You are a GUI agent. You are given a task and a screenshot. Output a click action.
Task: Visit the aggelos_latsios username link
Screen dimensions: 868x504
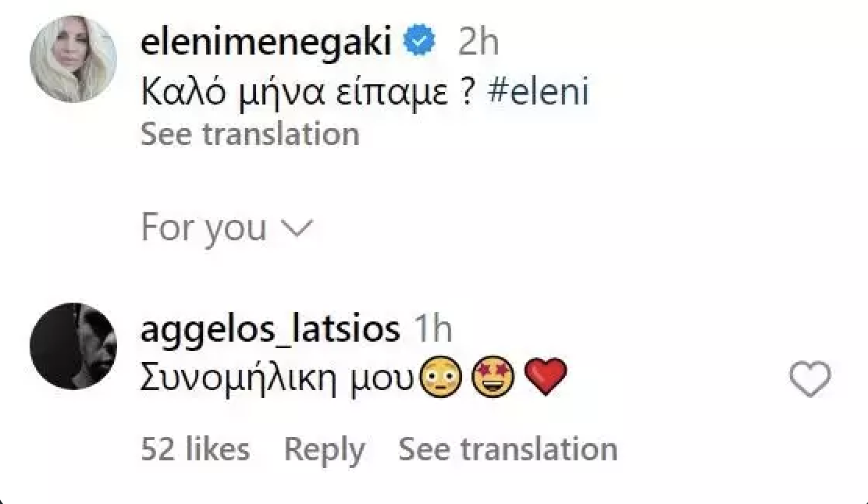pos(270,330)
